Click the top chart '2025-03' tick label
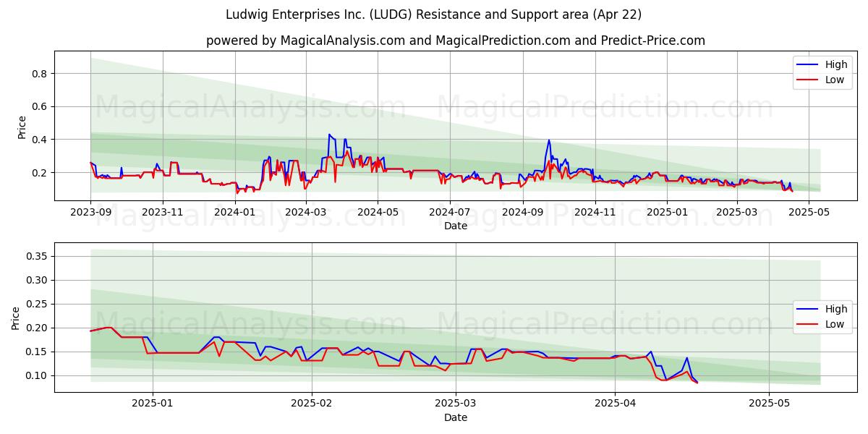The width and height of the screenshot is (868, 434). [737, 212]
